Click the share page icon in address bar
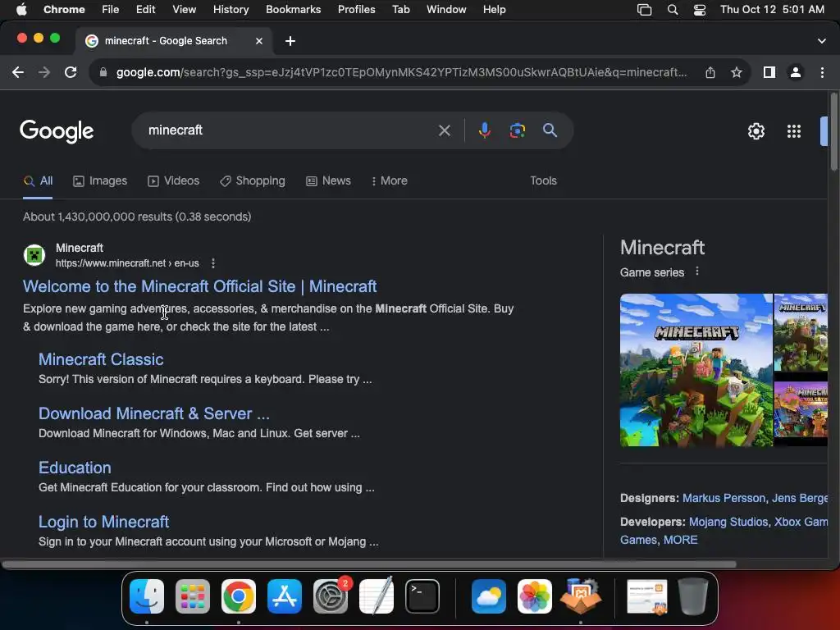 click(x=710, y=72)
